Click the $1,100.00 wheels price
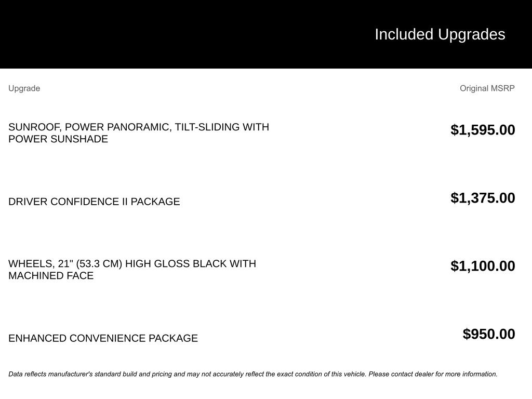Image resolution: width=532 pixels, height=399 pixels. point(483,266)
